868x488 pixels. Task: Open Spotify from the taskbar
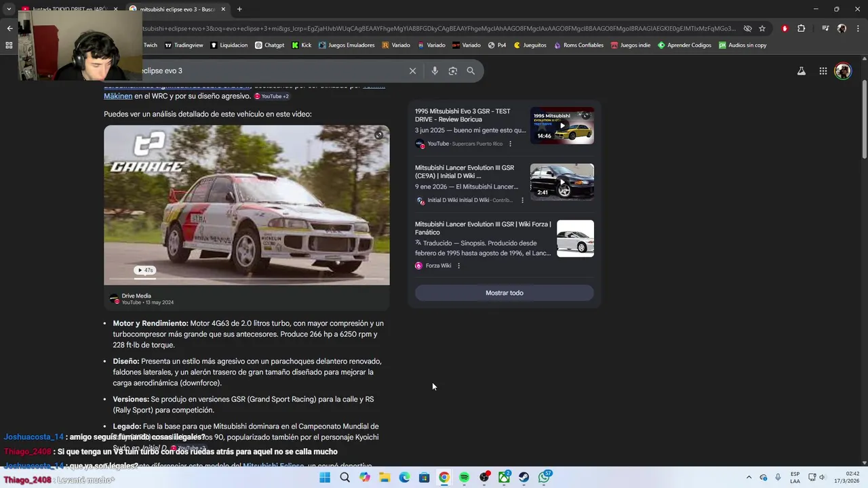pyautogui.click(x=464, y=477)
